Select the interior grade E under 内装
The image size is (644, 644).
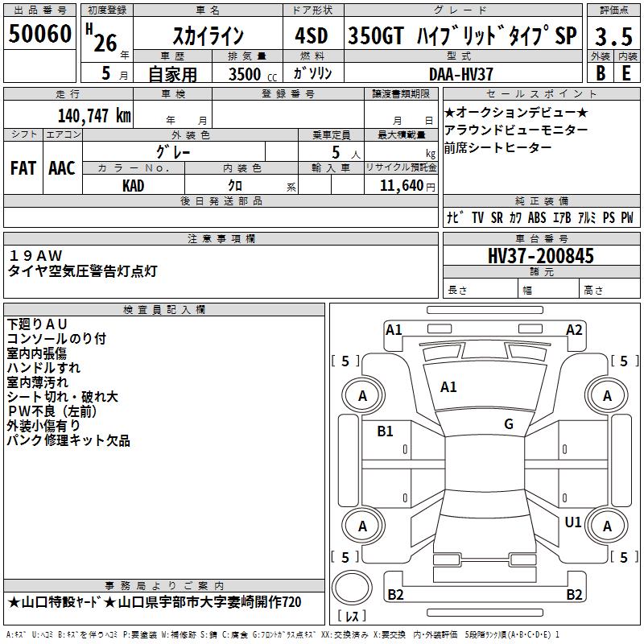click(626, 73)
